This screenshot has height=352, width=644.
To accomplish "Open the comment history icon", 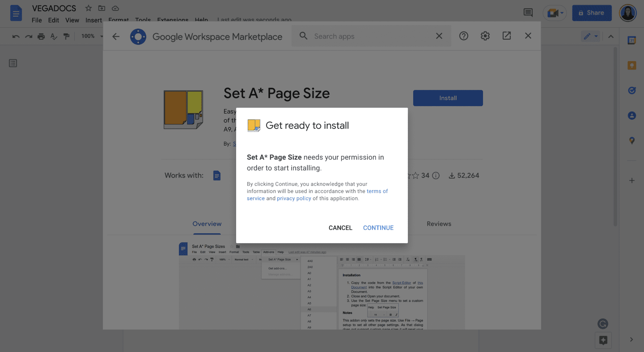I will coord(528,13).
